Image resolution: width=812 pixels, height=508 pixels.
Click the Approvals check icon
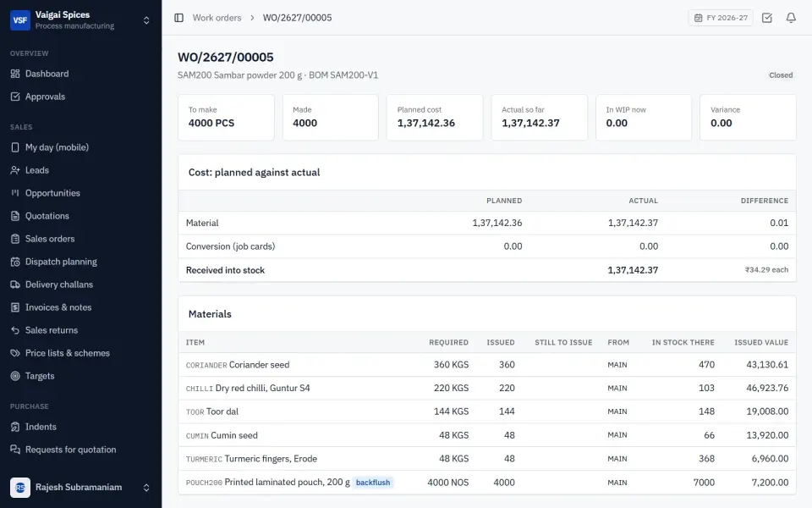click(x=15, y=97)
